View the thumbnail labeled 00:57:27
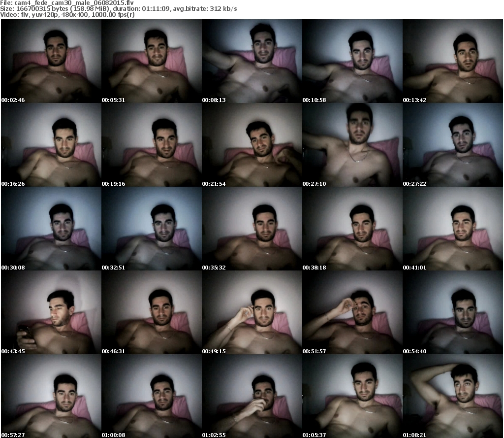504x438 pixels. point(51,396)
